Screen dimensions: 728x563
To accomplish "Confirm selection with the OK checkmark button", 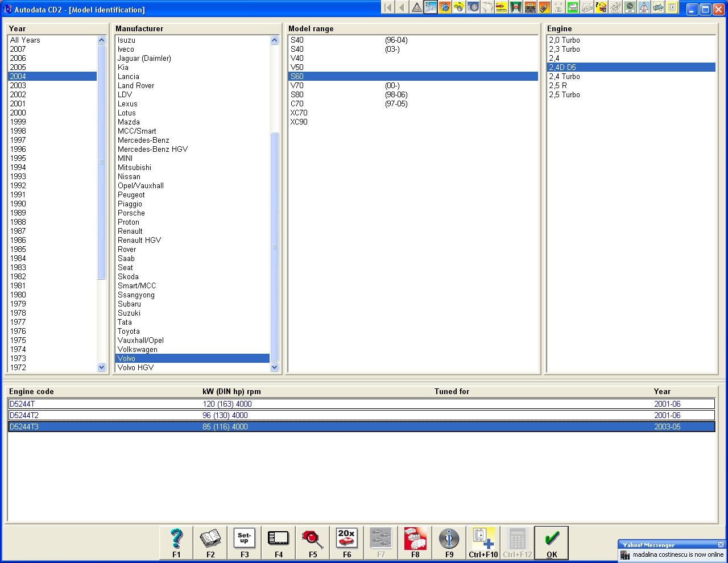I will click(552, 543).
